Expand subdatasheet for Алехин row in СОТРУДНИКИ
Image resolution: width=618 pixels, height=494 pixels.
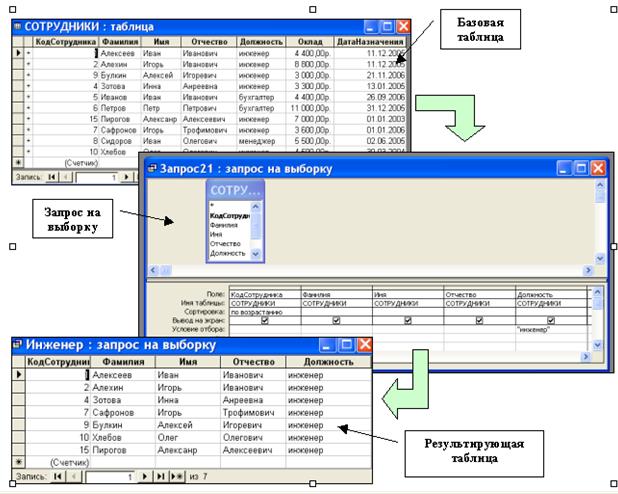28,64
